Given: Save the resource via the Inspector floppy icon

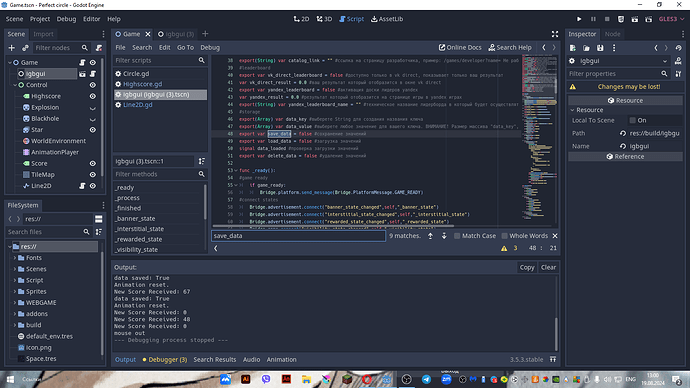Looking at the screenshot, I should pos(600,48).
